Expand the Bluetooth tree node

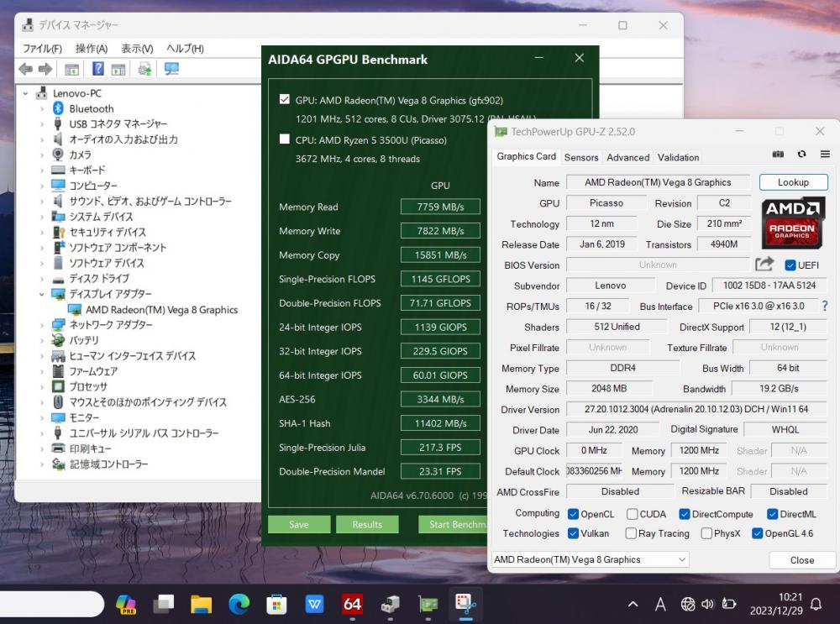[42, 108]
